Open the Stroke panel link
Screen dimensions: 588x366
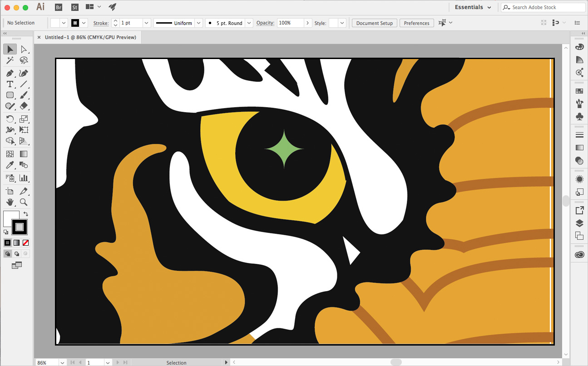tap(101, 23)
